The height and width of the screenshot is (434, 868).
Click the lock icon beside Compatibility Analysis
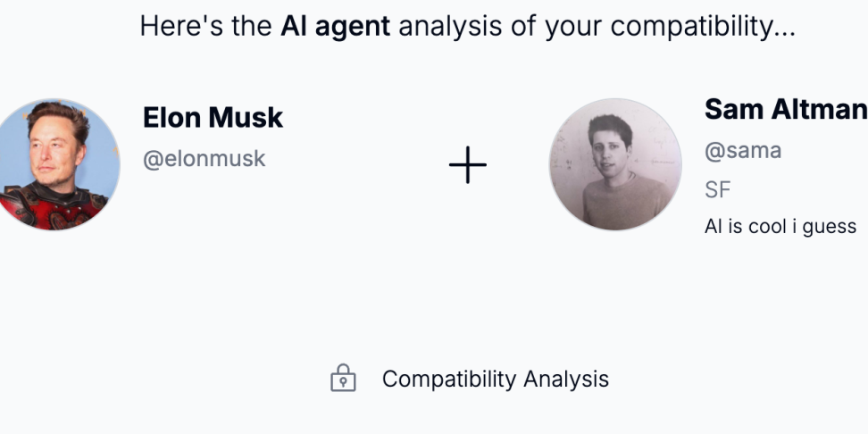(x=343, y=379)
